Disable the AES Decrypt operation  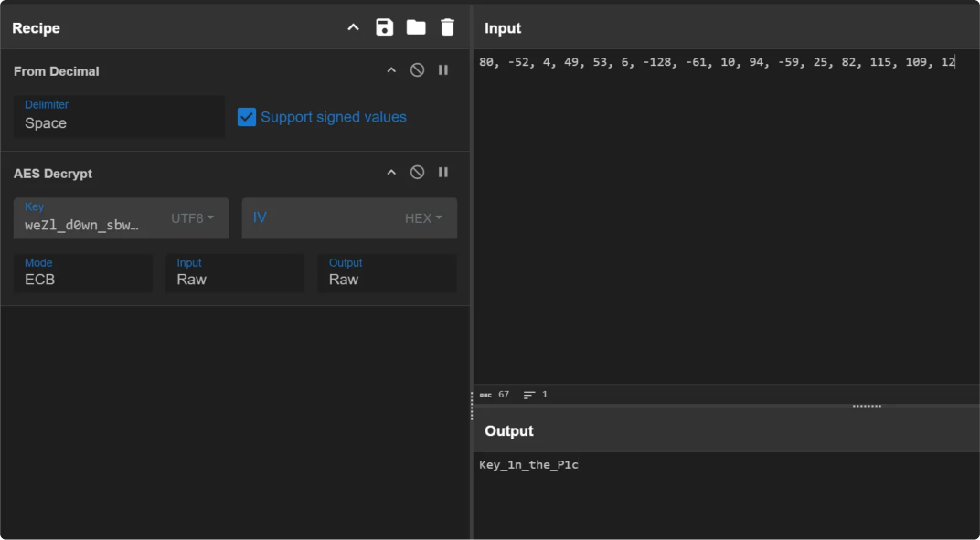[417, 172]
